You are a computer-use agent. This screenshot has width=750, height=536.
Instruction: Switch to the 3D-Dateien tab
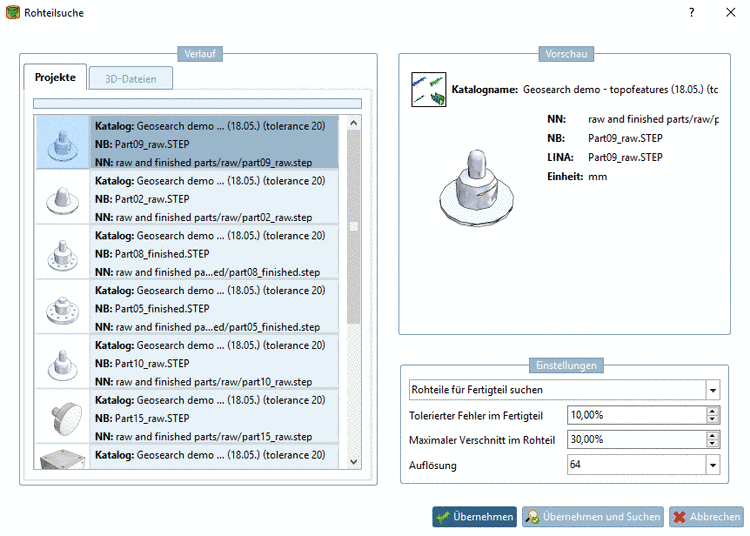click(131, 79)
